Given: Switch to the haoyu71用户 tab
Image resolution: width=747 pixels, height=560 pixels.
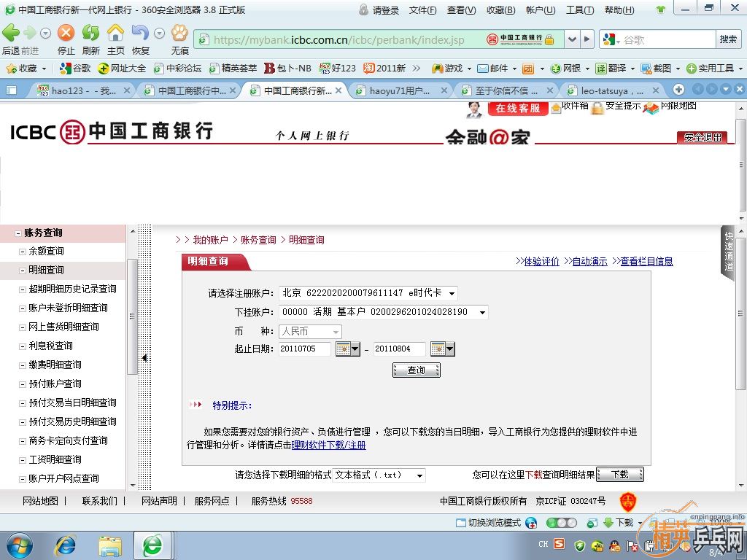Looking at the screenshot, I should (400, 90).
